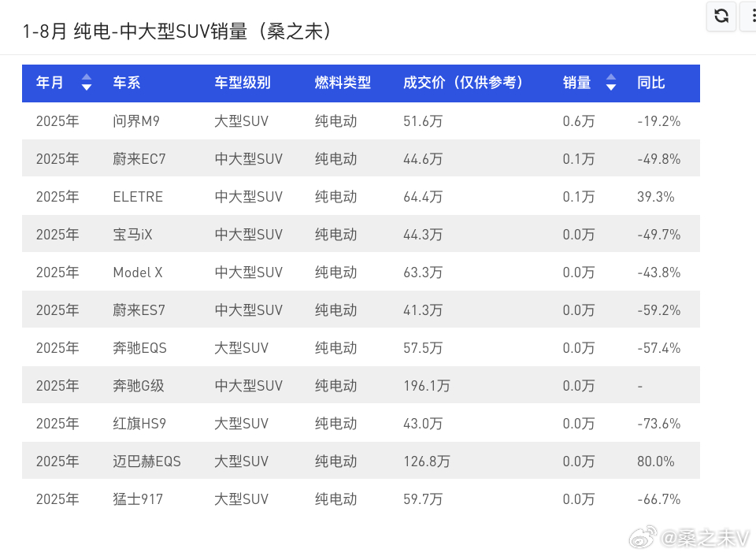Click the 126.8万 price cell
The width and height of the screenshot is (756, 556).
(x=427, y=461)
